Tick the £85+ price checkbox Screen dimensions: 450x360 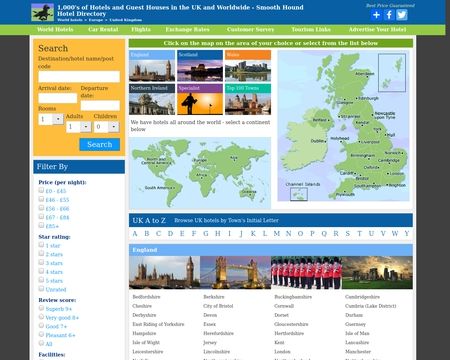(41, 225)
